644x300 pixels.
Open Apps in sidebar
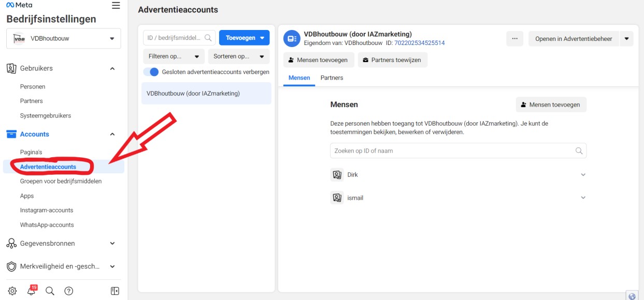(27, 196)
